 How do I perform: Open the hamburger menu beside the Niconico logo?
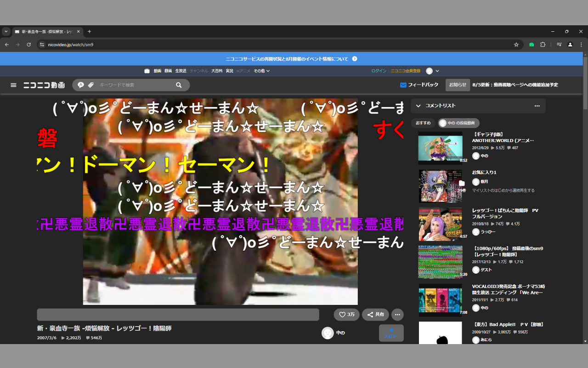pyautogui.click(x=13, y=85)
